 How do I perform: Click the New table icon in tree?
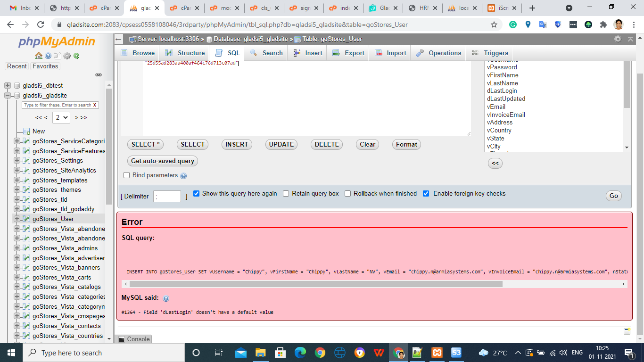click(x=27, y=132)
